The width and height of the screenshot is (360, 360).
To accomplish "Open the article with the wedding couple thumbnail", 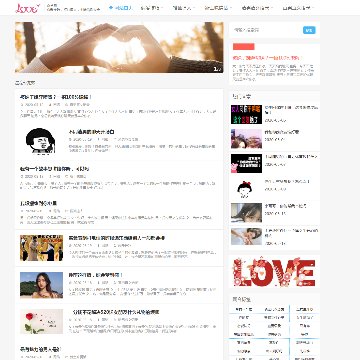I will click(x=41, y=248).
